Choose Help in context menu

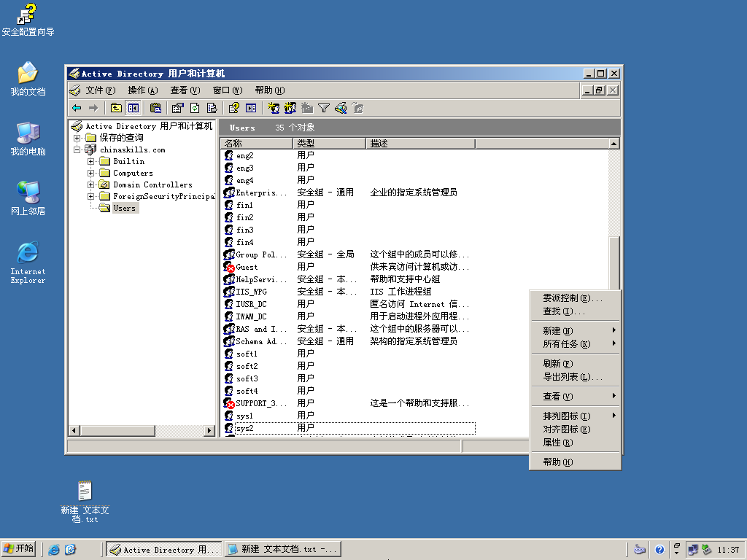(x=575, y=462)
